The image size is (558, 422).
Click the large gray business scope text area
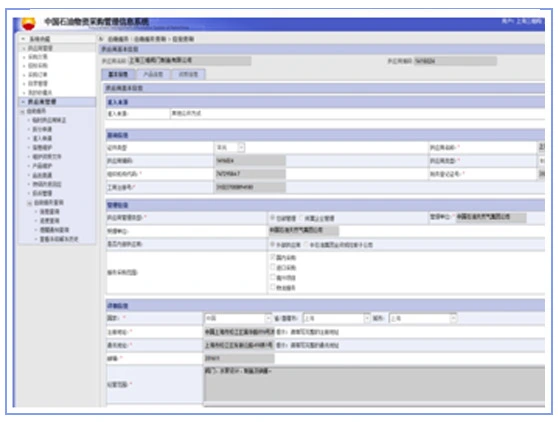374,385
